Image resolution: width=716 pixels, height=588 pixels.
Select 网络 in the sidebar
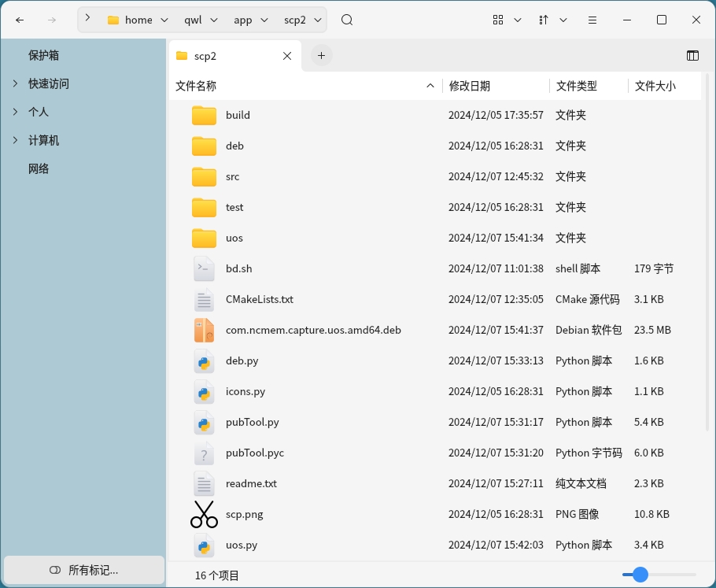[39, 168]
